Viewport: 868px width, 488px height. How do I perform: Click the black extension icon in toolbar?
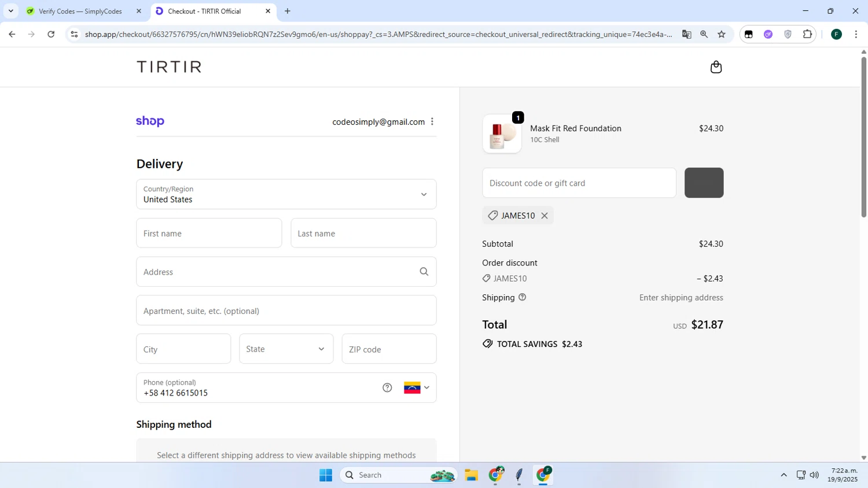tap(749, 34)
